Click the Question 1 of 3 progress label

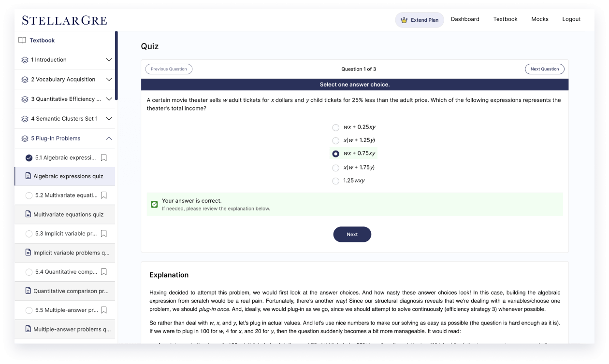pyautogui.click(x=359, y=69)
